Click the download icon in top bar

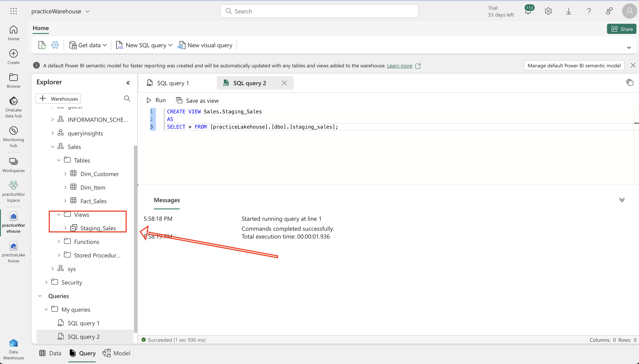click(x=568, y=11)
